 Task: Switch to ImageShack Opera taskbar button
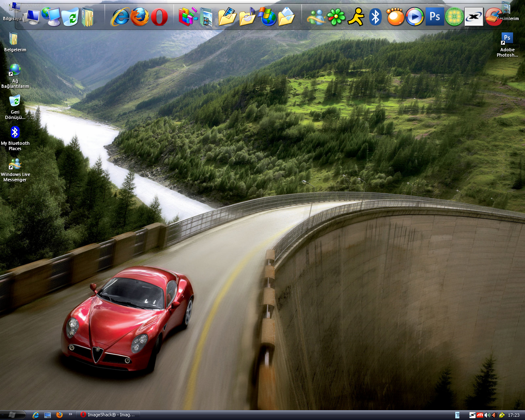(x=107, y=415)
